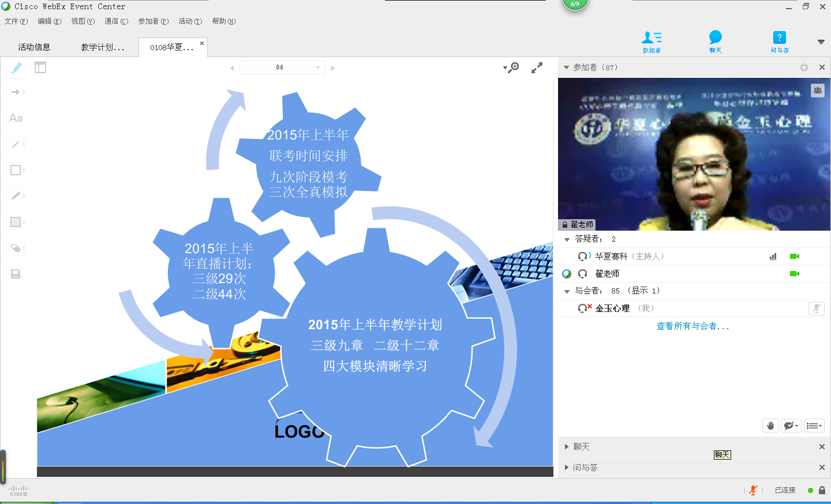Go to previous slide arrow

tap(232, 68)
